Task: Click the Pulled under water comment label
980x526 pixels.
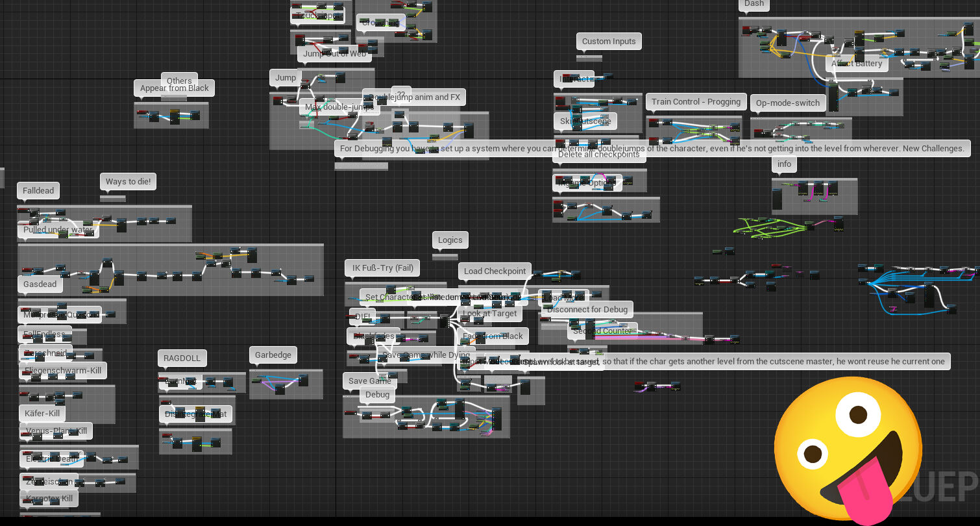Action: [x=58, y=230]
